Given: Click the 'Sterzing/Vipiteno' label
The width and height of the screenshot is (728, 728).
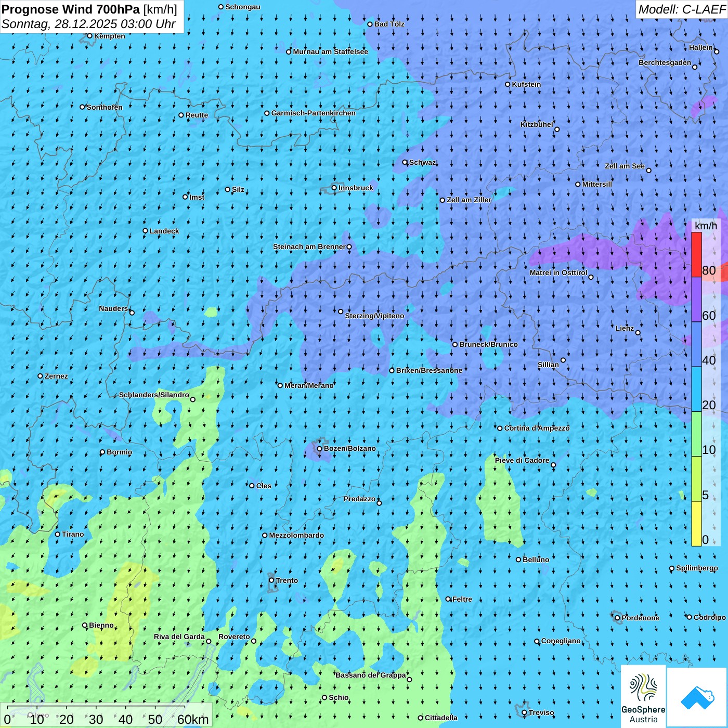Looking at the screenshot, I should (x=374, y=316).
